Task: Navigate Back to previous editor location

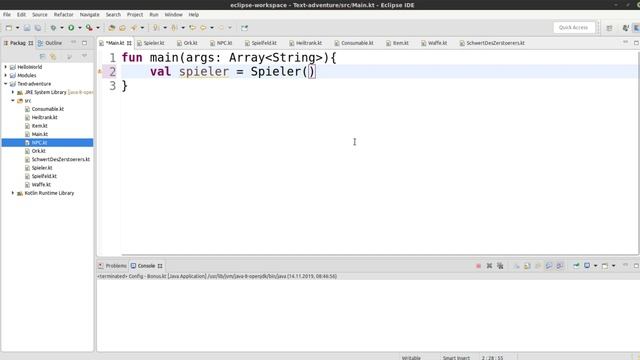Action: (203, 28)
